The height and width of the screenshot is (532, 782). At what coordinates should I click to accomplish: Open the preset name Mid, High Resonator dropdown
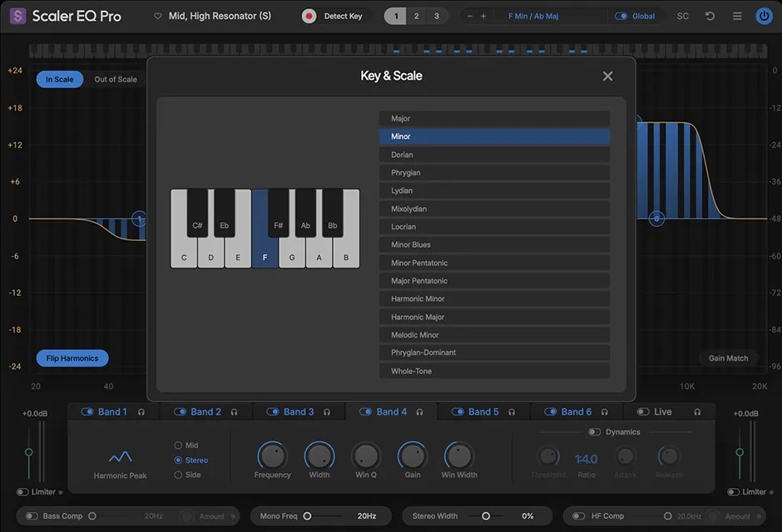point(220,16)
